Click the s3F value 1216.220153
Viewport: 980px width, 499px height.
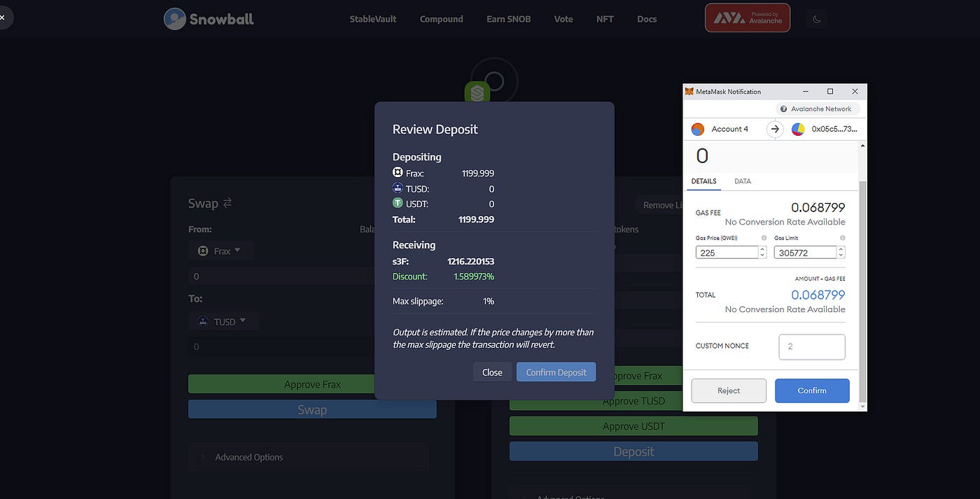click(x=471, y=261)
